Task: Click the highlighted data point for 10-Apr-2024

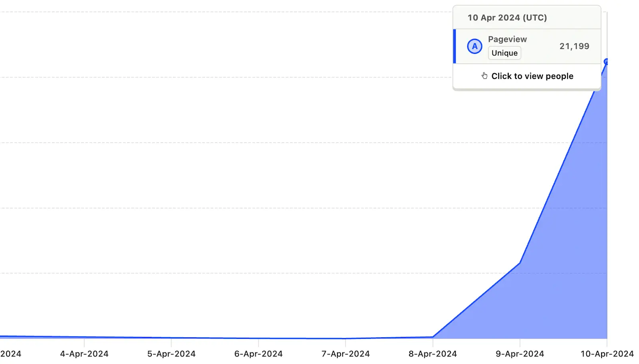Action: [606, 62]
